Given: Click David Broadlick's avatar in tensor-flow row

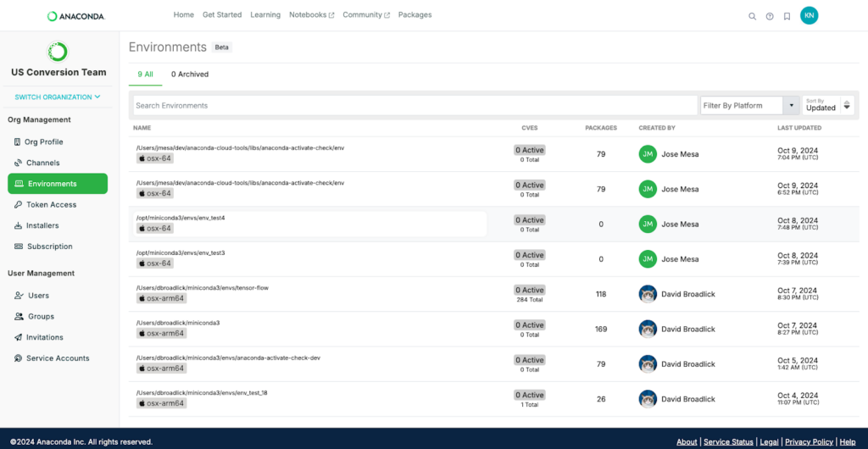Looking at the screenshot, I should pos(648,294).
